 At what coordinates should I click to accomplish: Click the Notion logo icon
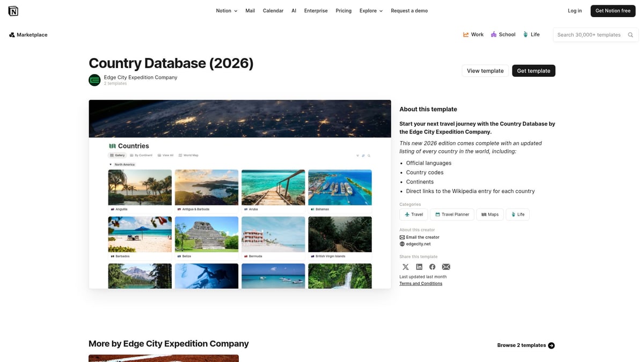coord(13,10)
